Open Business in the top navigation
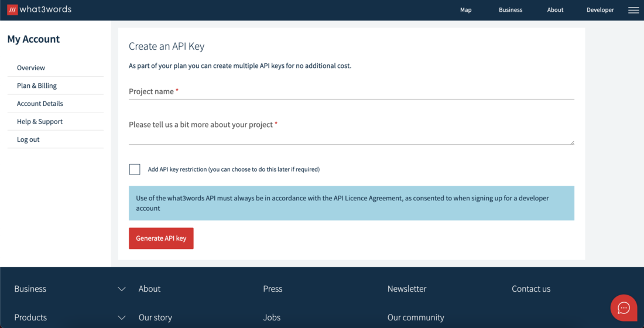The image size is (644, 328). click(x=511, y=10)
